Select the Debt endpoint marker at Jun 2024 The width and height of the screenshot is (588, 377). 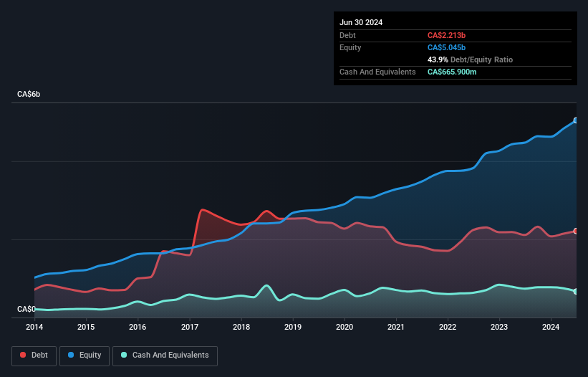pos(576,231)
